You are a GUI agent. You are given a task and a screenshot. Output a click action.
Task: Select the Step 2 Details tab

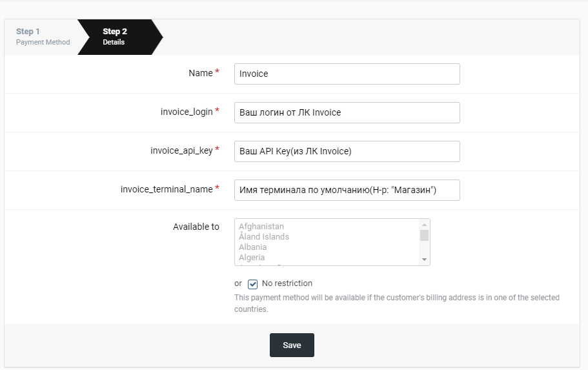click(x=115, y=36)
